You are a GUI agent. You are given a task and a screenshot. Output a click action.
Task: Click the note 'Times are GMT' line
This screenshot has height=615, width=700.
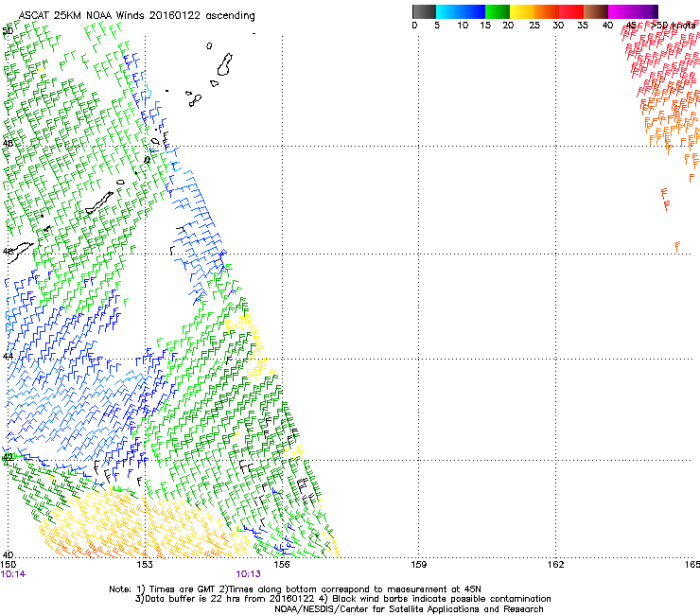[x=295, y=589]
